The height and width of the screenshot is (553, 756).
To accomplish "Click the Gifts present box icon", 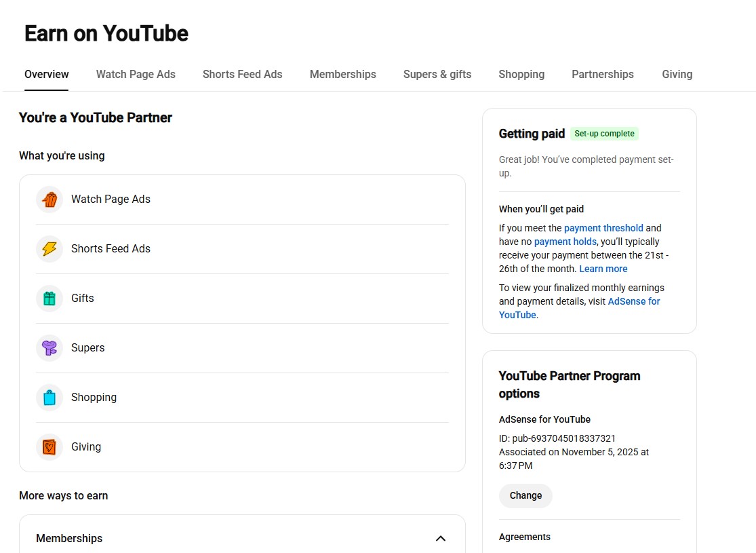I will click(x=49, y=299).
